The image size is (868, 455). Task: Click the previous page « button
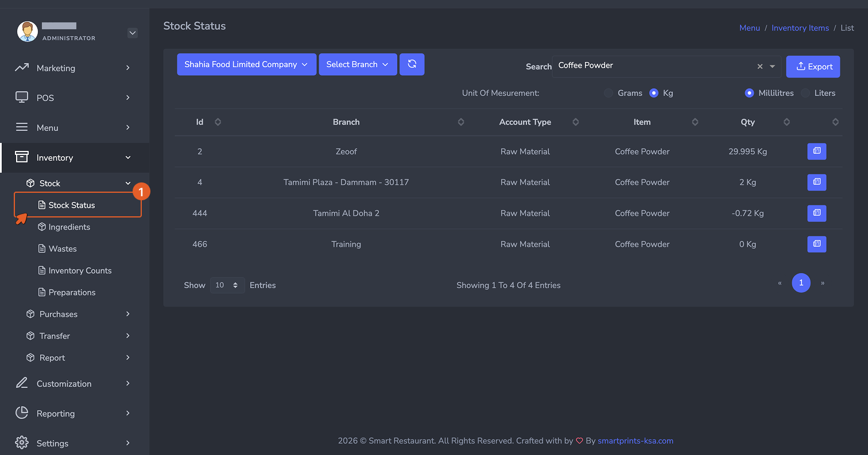780,283
